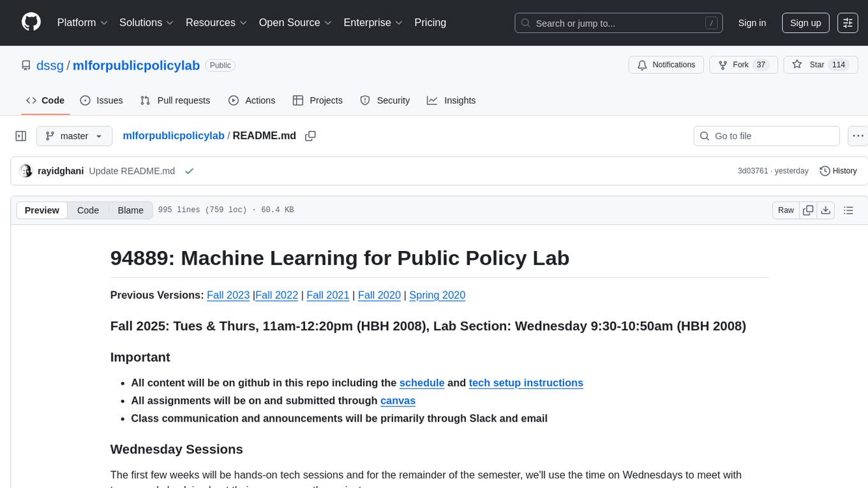Focus the Search or jump to field

pos(618,23)
